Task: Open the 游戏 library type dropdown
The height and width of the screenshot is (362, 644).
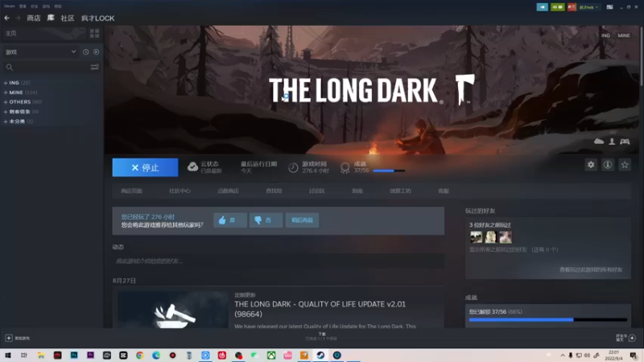Action: [41, 52]
